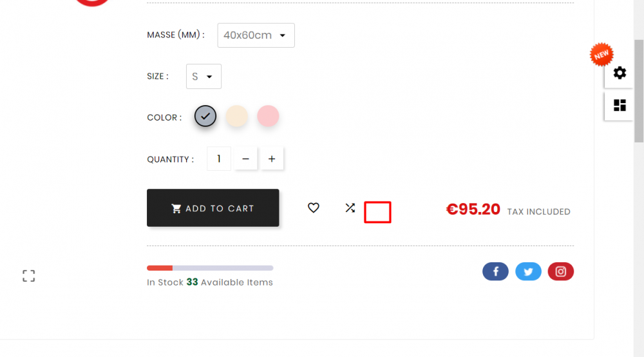Click the Size dropdown arrow
The height and width of the screenshot is (357, 644).
(x=209, y=77)
